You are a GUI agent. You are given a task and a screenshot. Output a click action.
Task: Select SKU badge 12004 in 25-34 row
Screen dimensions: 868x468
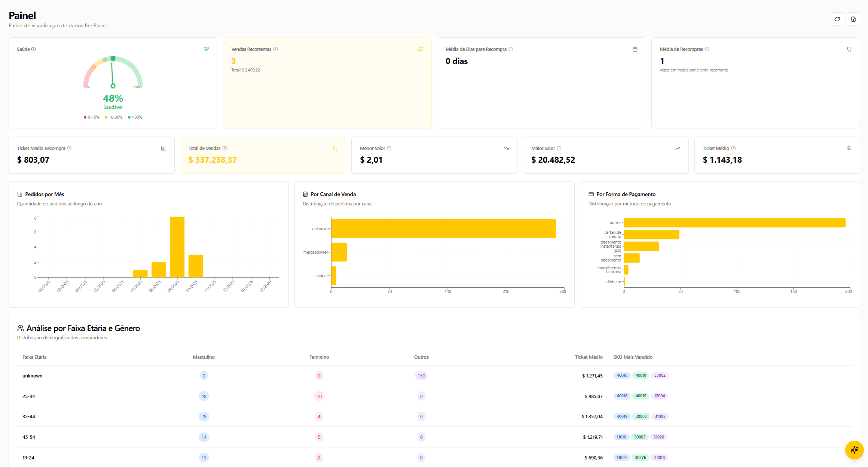tap(660, 396)
